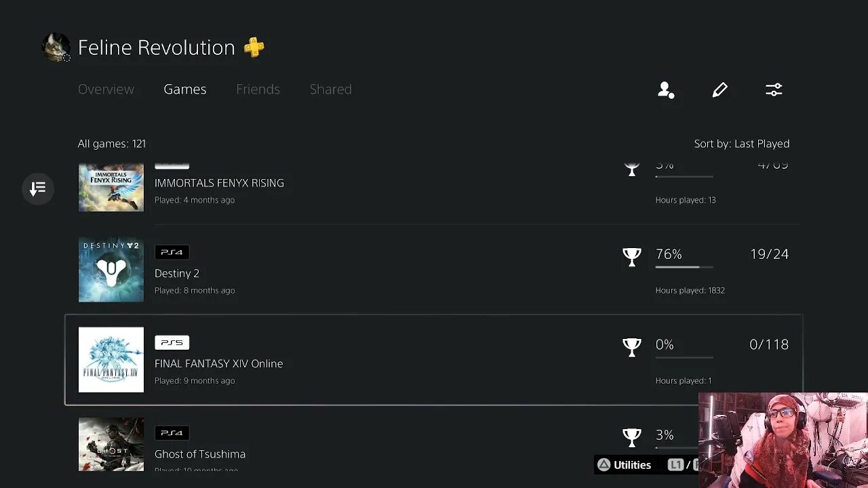This screenshot has width=868, height=488.
Task: Click the sort order arrow icon
Action: click(x=38, y=188)
